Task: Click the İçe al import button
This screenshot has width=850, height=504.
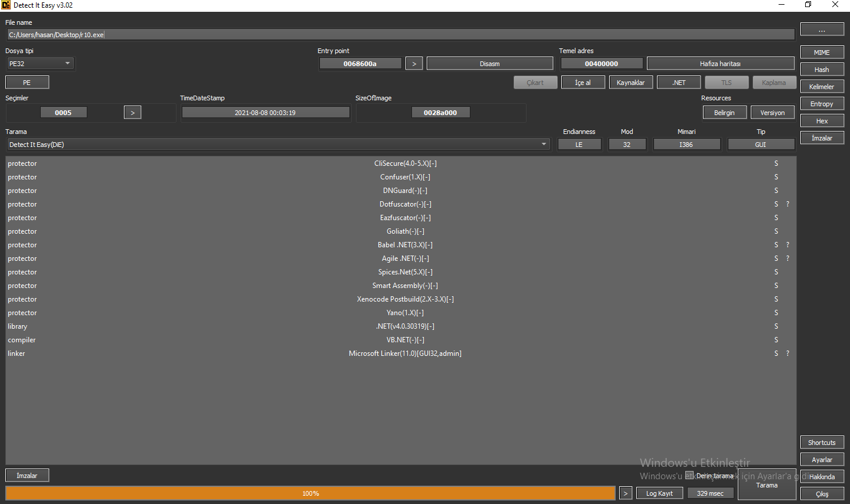Action: click(583, 83)
